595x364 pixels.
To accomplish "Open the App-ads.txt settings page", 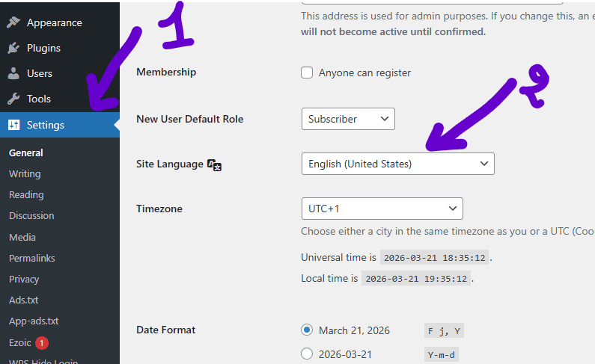I will click(x=34, y=321).
